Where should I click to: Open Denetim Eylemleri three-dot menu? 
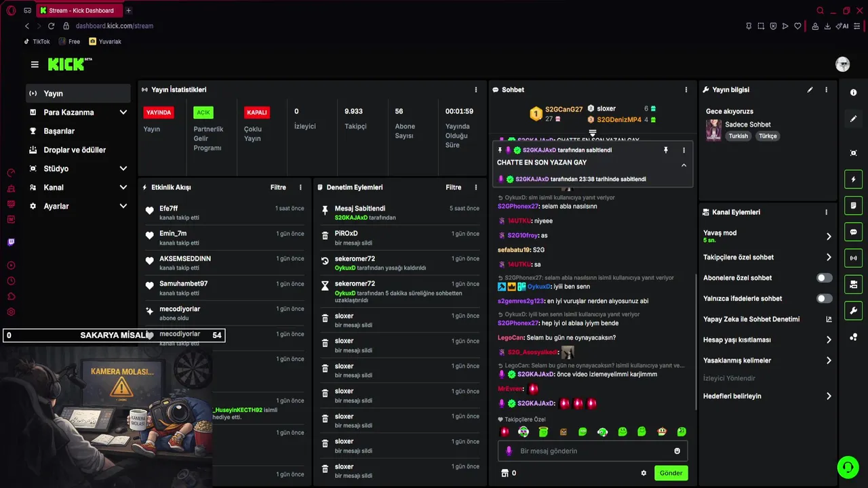(x=475, y=187)
